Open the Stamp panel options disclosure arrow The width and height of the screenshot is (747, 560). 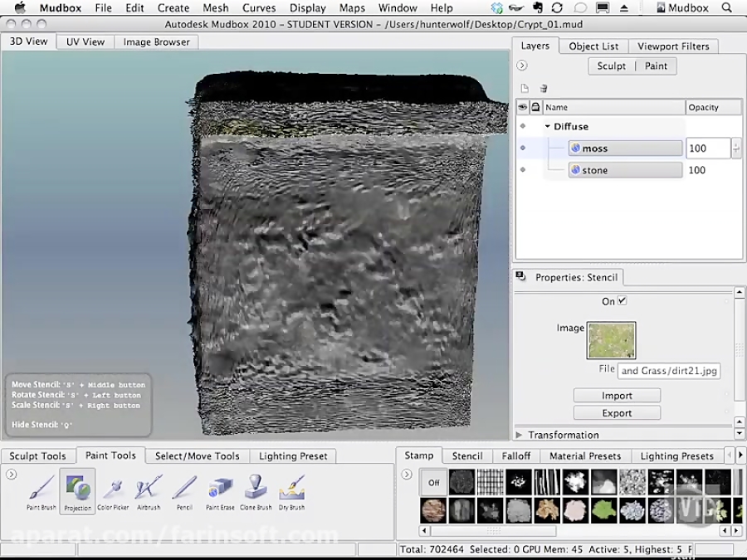pos(406,472)
